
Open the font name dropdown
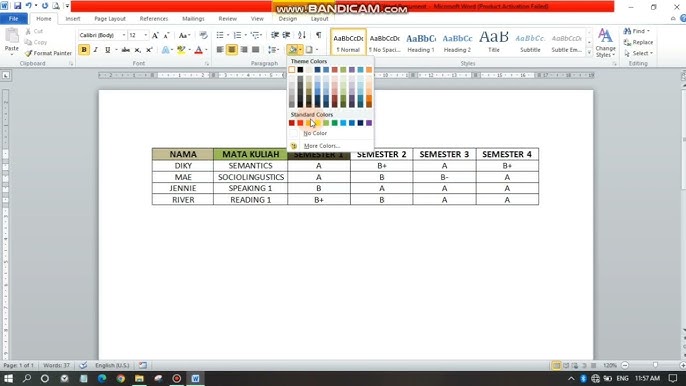[124, 35]
